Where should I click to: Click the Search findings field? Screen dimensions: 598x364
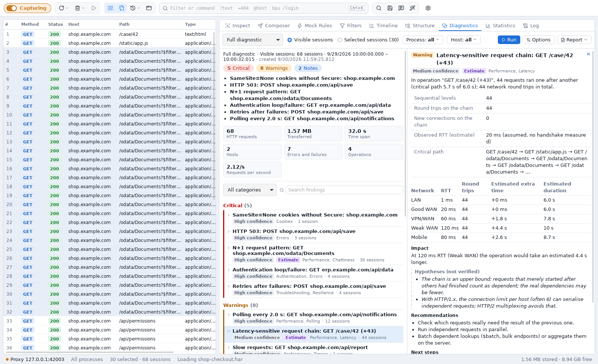[344, 190]
